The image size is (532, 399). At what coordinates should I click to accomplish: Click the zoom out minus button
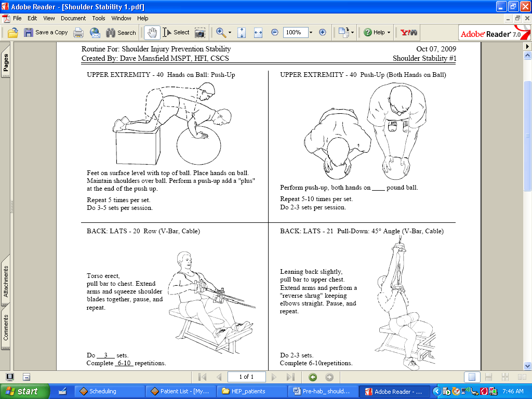275,32
